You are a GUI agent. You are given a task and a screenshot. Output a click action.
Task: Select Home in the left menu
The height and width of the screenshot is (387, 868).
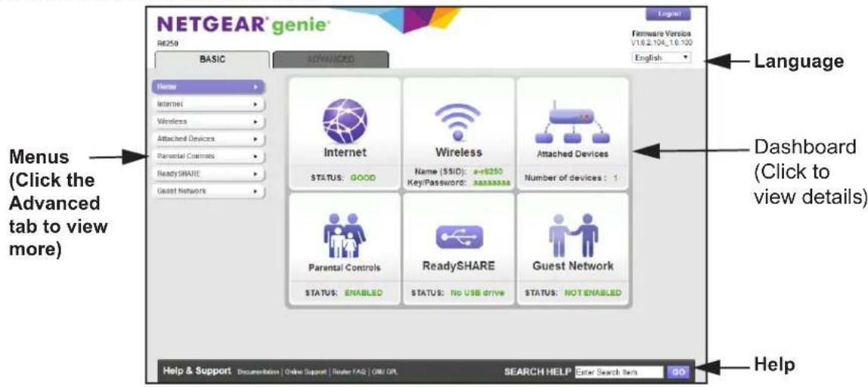click(208, 86)
